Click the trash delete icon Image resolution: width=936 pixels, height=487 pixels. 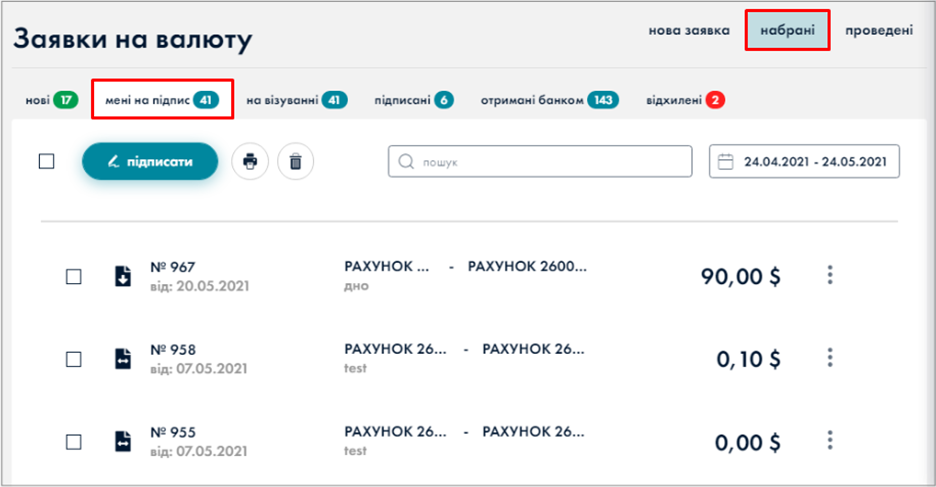coord(295,161)
